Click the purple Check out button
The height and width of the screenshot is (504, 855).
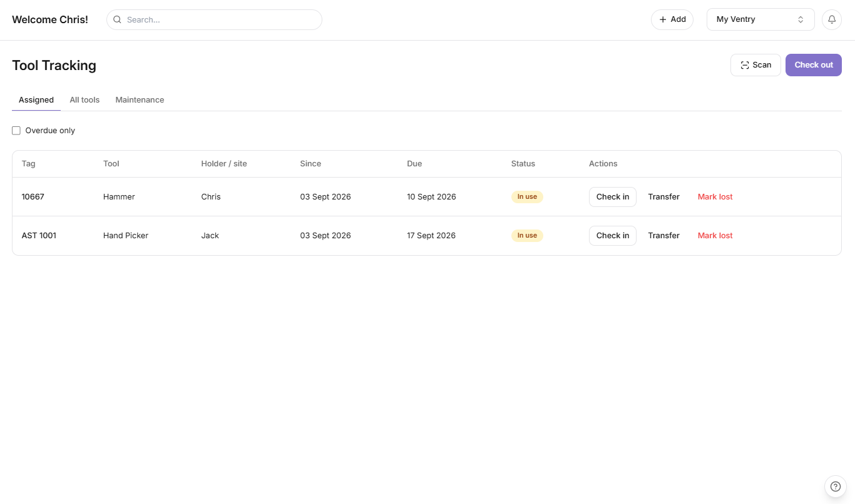click(x=814, y=65)
